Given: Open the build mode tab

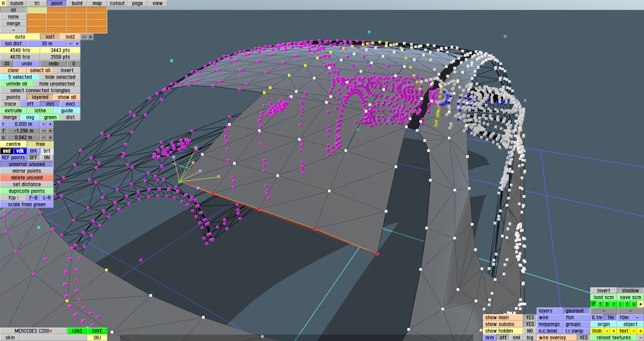Looking at the screenshot, I should pos(77,3).
